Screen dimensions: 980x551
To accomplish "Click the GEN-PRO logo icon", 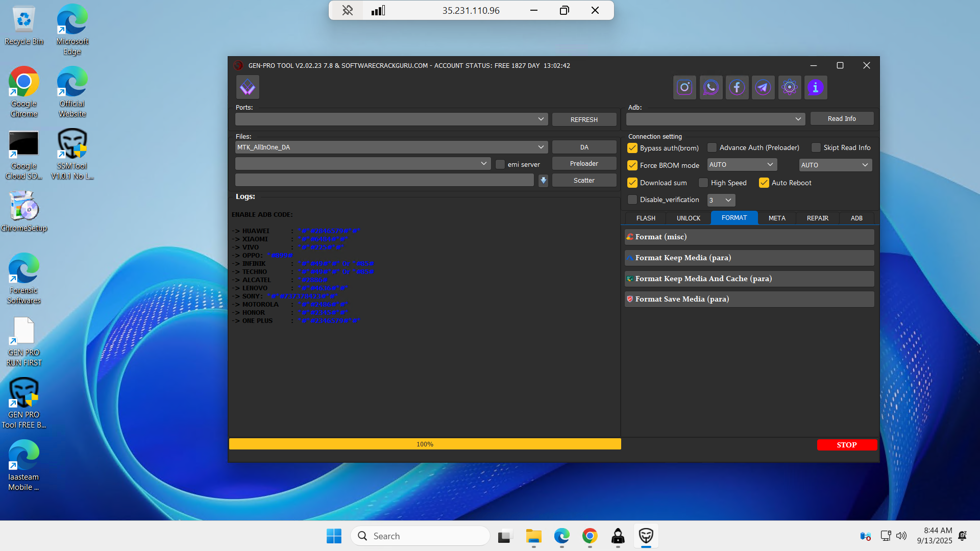I will [248, 87].
